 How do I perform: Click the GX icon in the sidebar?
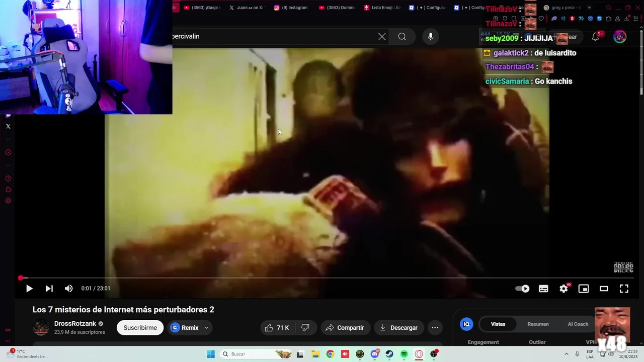click(8, 330)
